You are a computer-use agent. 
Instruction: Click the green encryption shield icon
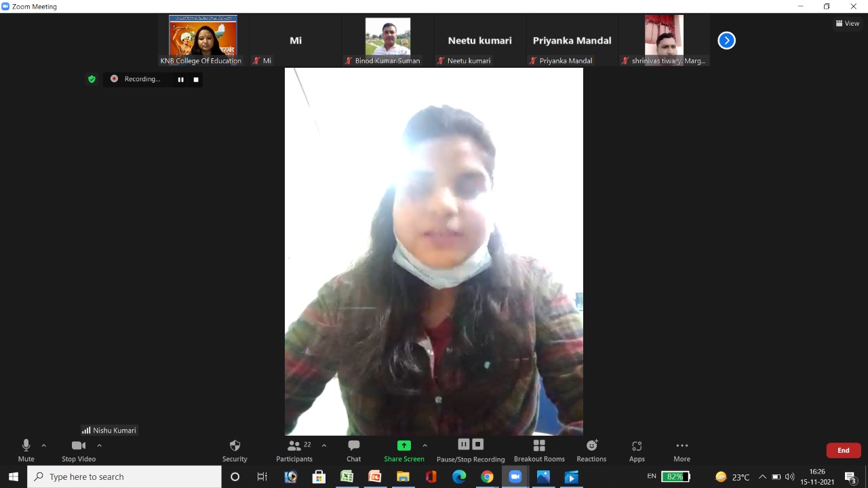92,79
